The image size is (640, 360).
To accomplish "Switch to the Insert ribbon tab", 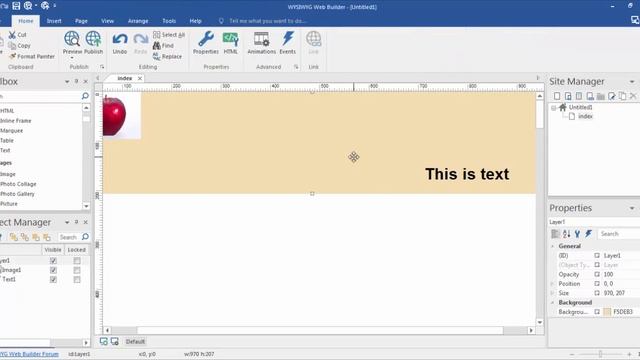I will click(54, 21).
